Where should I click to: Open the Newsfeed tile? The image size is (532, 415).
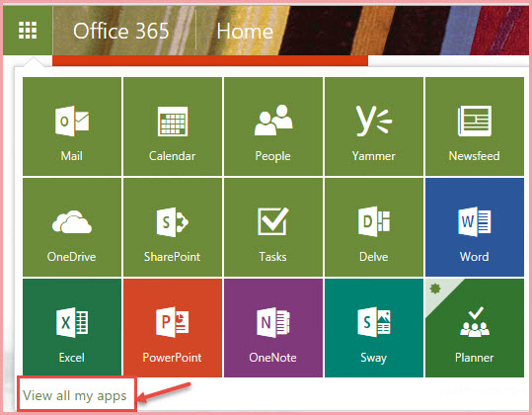pyautogui.click(x=475, y=126)
